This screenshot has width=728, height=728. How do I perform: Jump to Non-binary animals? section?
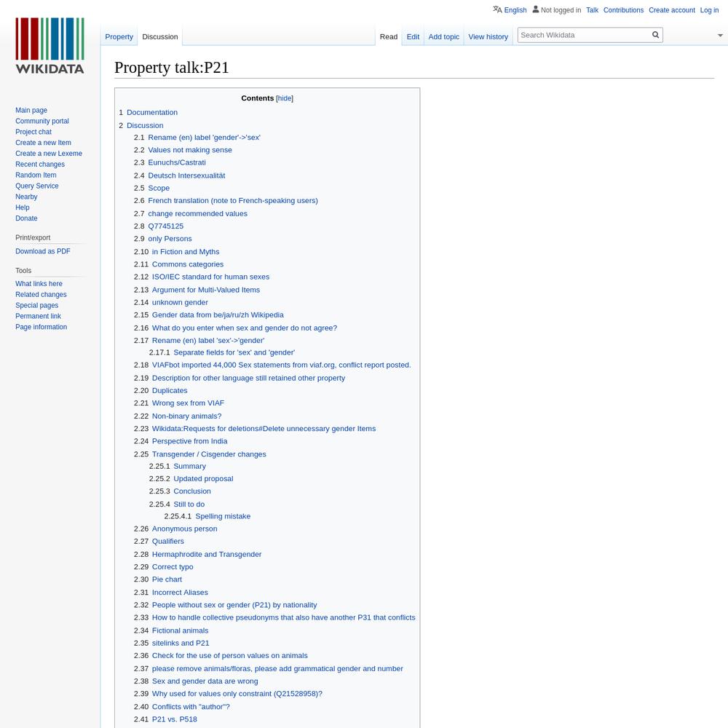[x=186, y=416]
